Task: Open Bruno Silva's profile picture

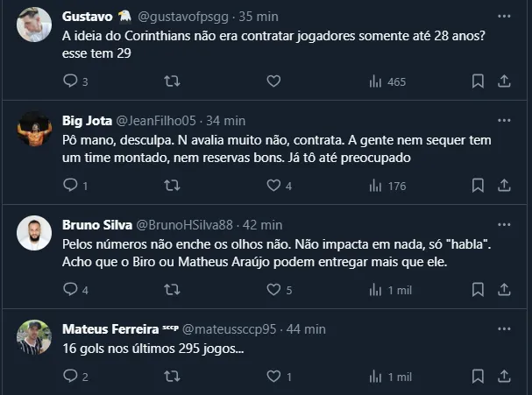Action: 34,233
